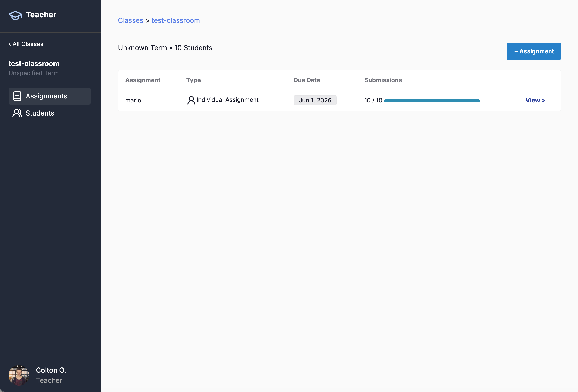Click the Assignments book icon in sidebar

[17, 96]
